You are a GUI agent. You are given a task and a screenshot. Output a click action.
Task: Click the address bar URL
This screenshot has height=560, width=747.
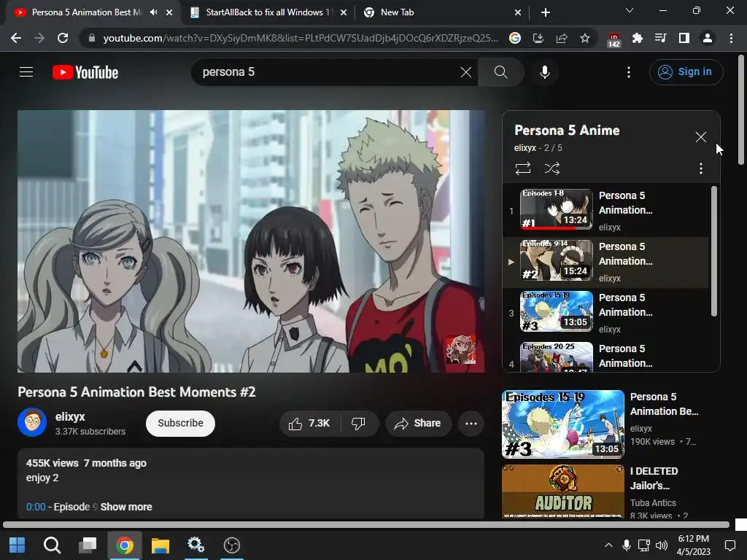pos(300,38)
